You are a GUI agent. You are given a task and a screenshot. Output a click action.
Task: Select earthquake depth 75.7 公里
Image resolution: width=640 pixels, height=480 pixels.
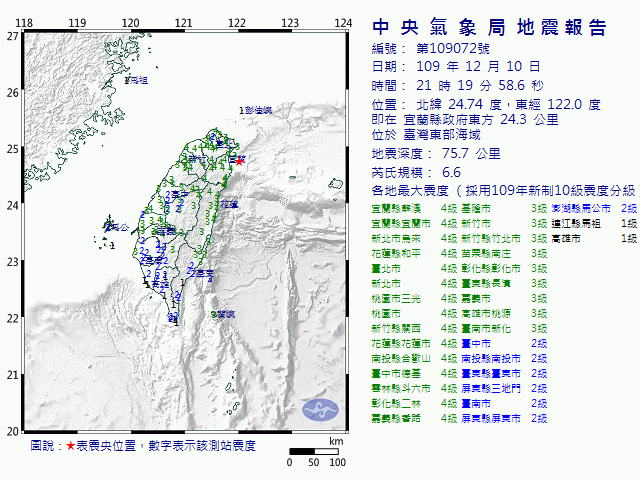(x=471, y=153)
